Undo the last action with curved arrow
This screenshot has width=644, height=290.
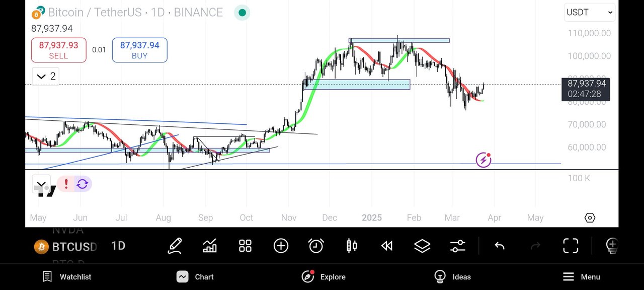click(x=500, y=246)
